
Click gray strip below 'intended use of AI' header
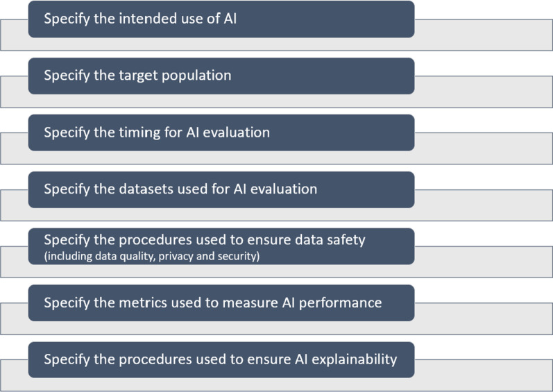pos(221,44)
